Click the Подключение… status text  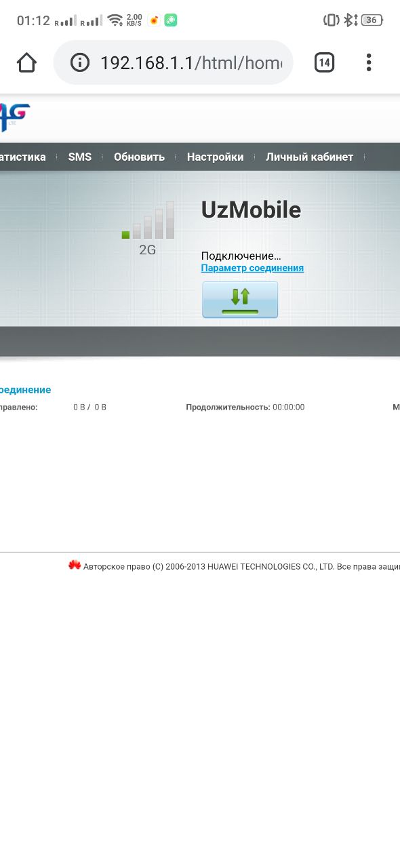click(241, 256)
